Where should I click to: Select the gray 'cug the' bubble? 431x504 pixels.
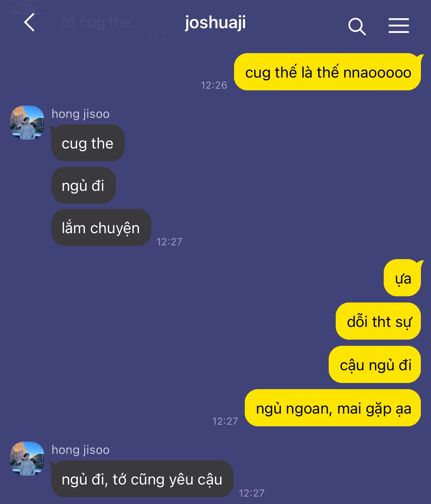click(88, 143)
